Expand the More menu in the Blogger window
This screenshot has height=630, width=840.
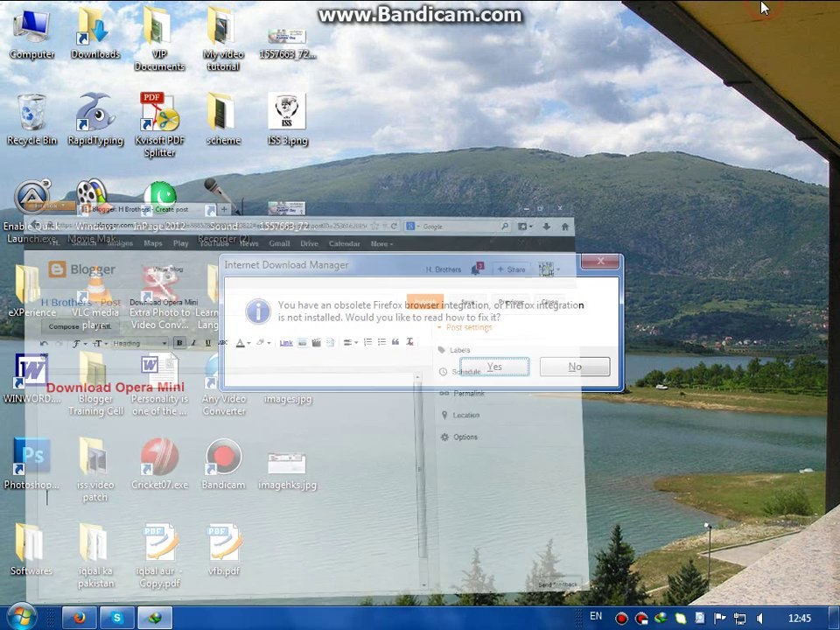381,244
